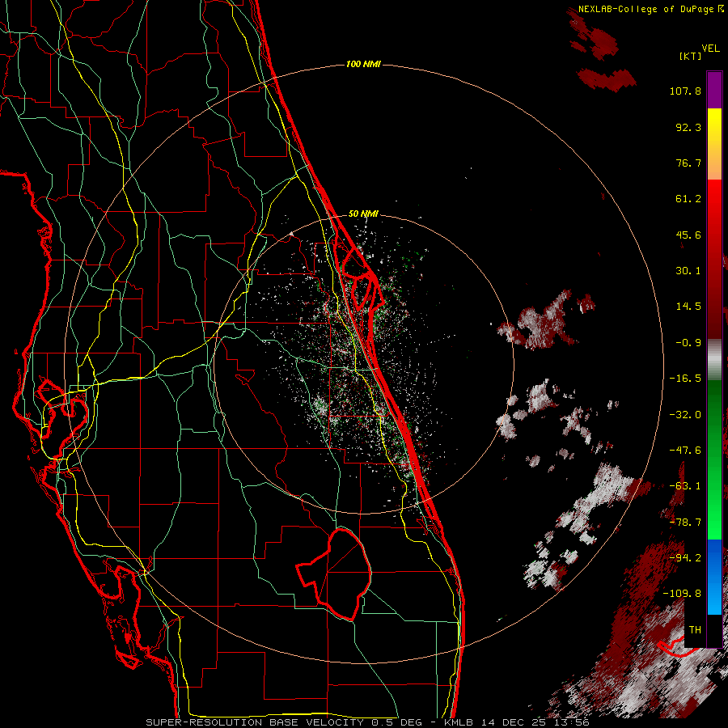Click the -32.0 velocity scale value
This screenshot has width=728, height=728.
click(685, 415)
